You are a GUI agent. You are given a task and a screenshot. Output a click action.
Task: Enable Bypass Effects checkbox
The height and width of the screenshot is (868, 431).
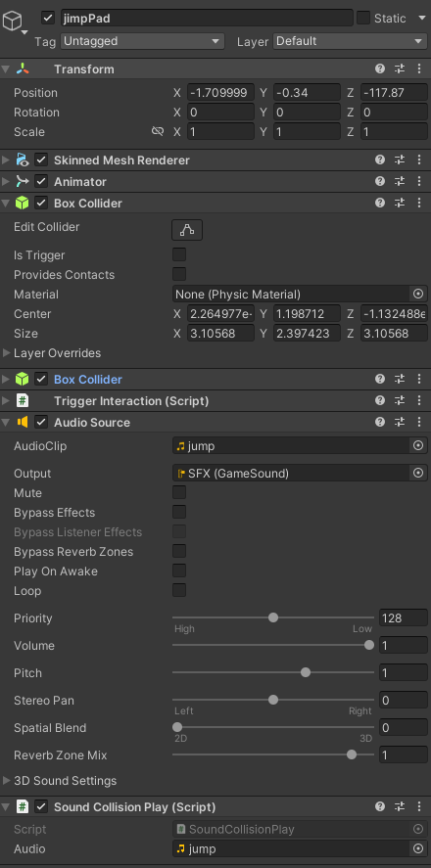[179, 512]
